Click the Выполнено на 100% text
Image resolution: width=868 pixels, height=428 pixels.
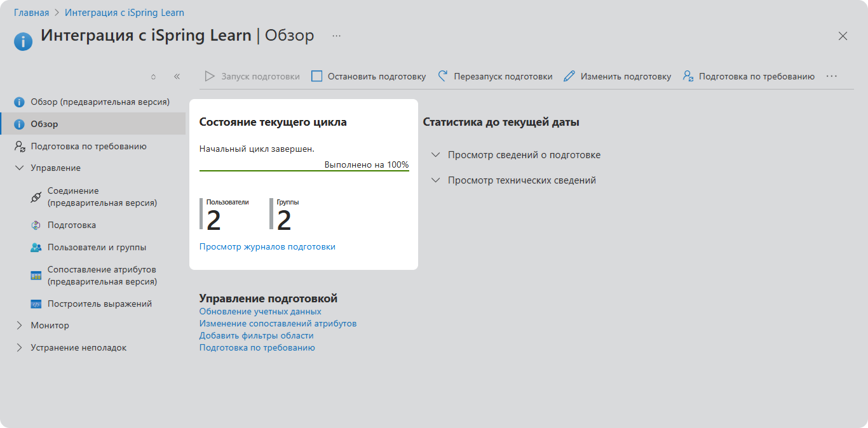pos(367,164)
